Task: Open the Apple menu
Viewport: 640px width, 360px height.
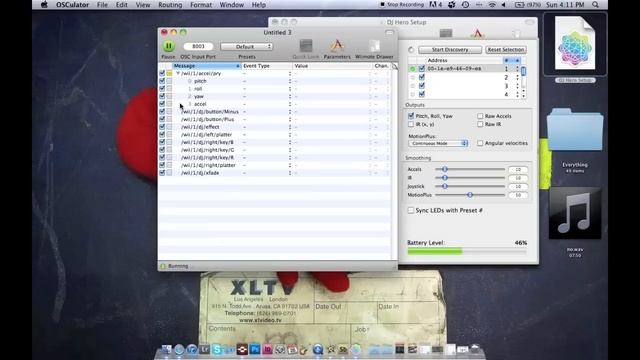Action: 44,5
